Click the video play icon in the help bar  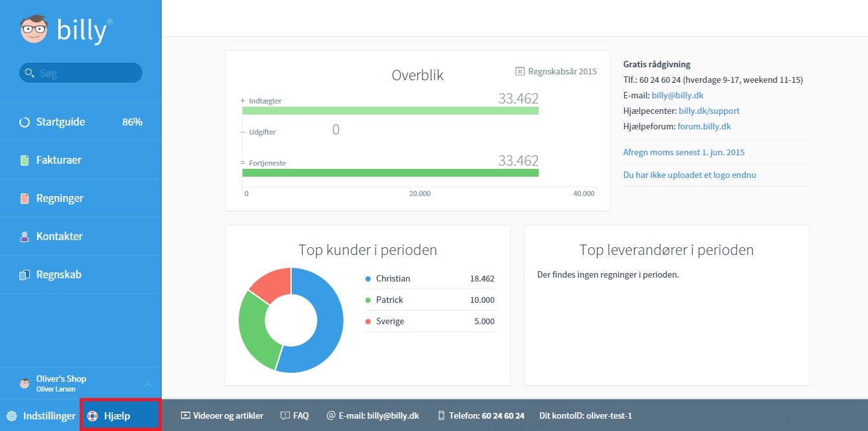click(186, 415)
